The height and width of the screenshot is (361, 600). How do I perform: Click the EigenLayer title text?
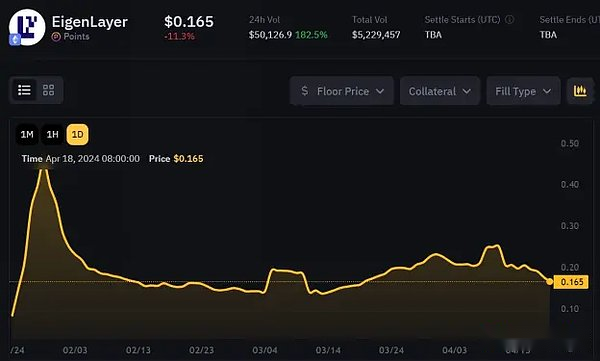tap(90, 21)
